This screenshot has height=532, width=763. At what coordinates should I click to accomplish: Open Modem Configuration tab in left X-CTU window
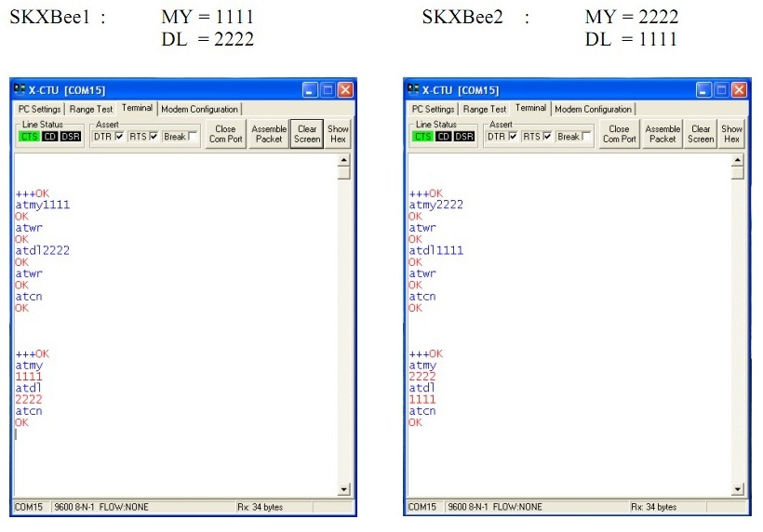[199, 110]
